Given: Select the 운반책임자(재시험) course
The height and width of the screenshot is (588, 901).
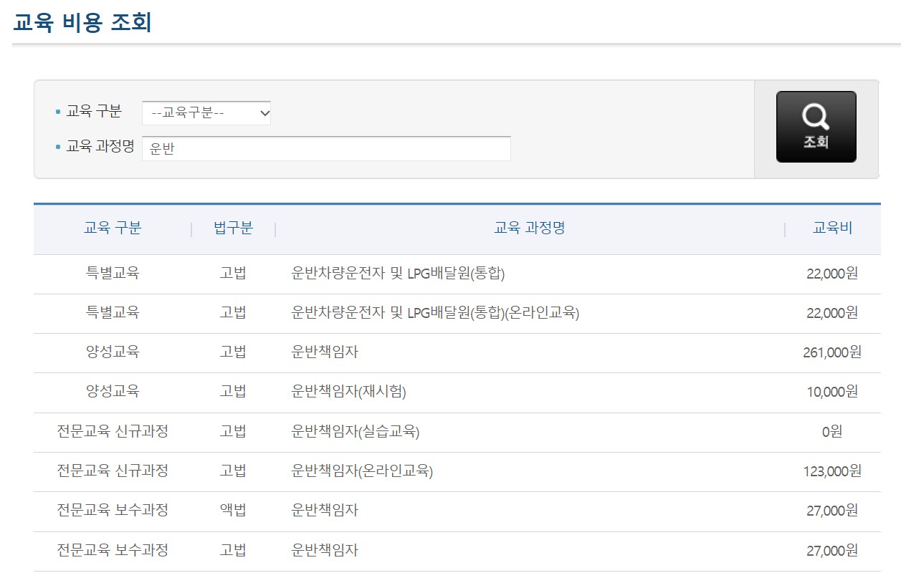Looking at the screenshot, I should tap(349, 392).
